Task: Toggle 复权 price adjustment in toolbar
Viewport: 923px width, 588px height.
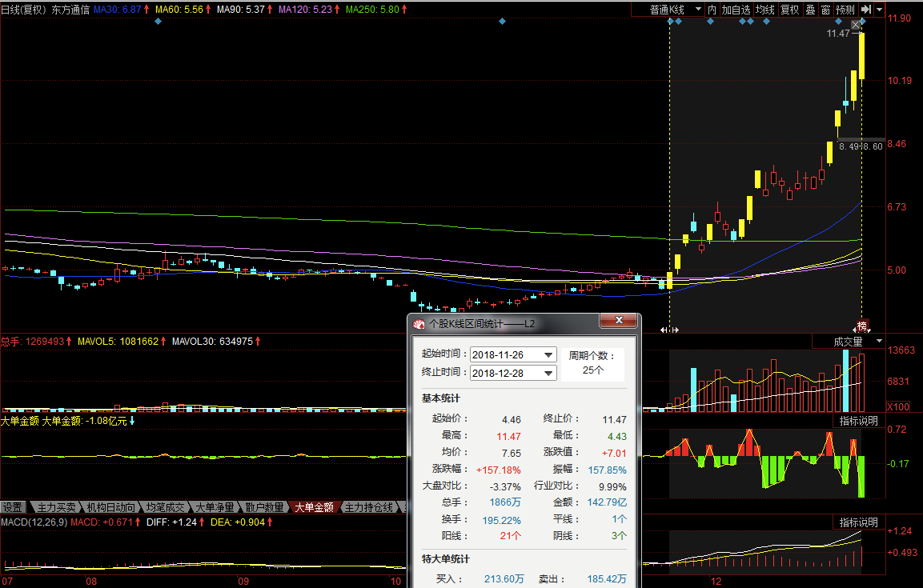Action: pos(789,10)
